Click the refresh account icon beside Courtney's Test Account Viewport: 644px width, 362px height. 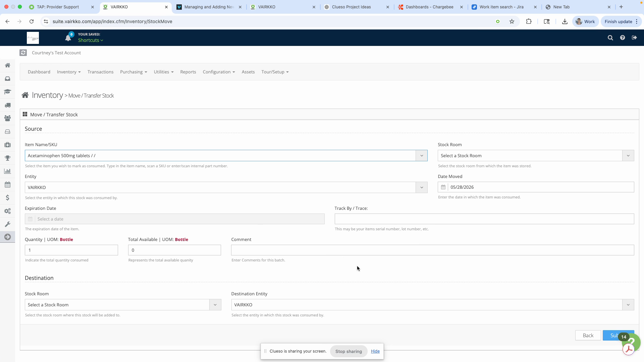pos(23,53)
